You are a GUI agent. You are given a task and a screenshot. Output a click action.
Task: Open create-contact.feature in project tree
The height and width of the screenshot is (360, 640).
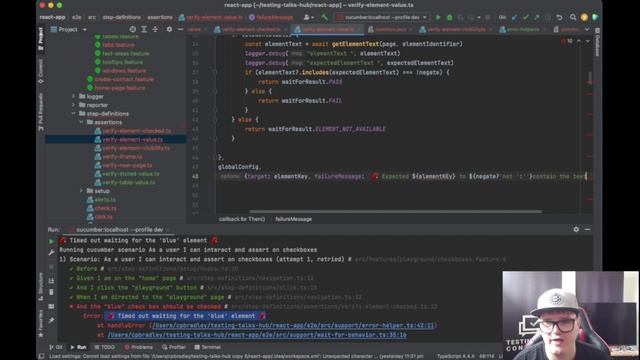tap(124, 79)
